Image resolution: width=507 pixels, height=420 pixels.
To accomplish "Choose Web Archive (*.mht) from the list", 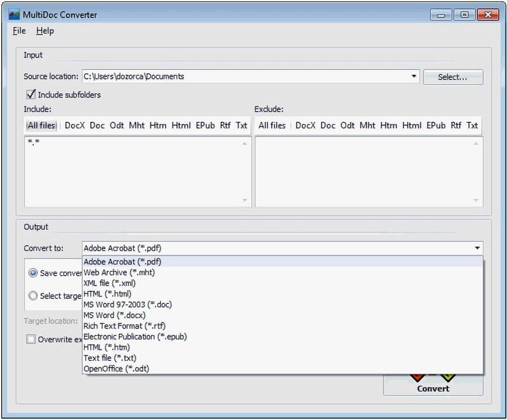I will point(283,272).
